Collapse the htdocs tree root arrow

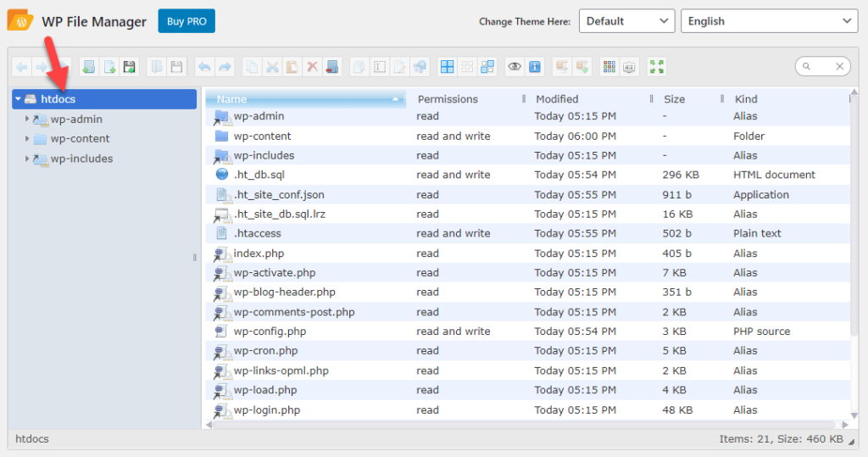[19, 99]
